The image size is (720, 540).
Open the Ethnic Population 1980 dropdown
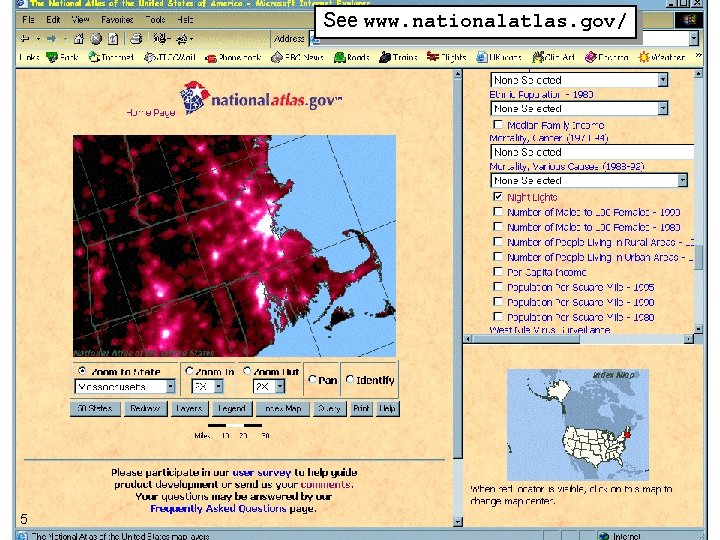click(x=579, y=108)
